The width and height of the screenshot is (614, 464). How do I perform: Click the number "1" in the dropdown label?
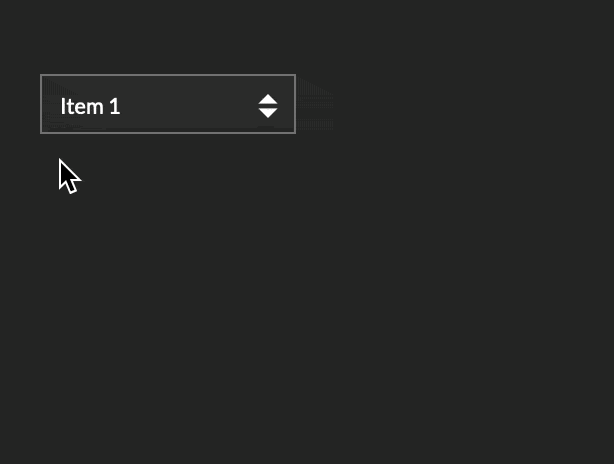(x=115, y=106)
